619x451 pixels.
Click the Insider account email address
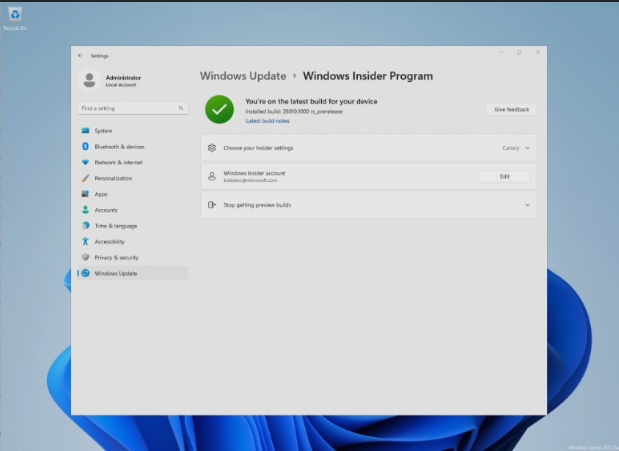[x=250, y=180]
